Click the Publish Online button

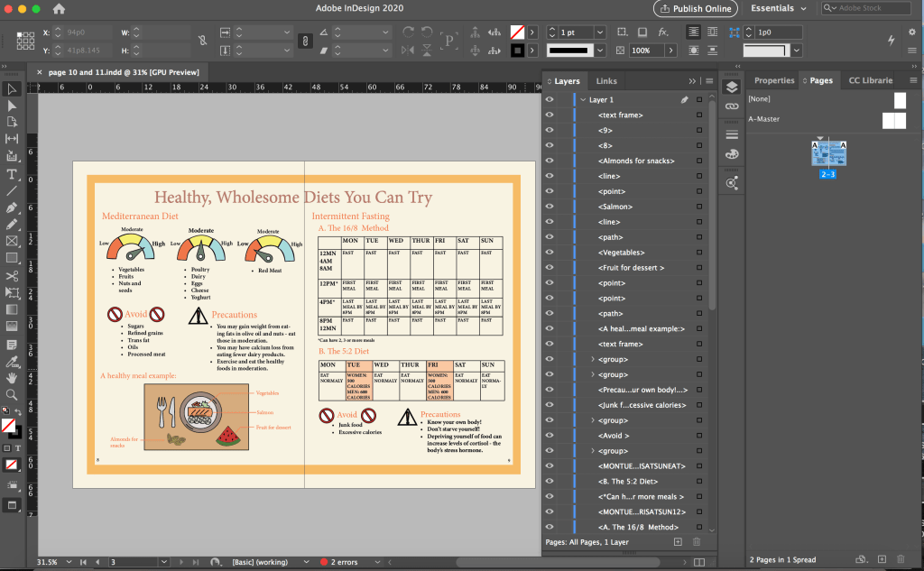(695, 9)
